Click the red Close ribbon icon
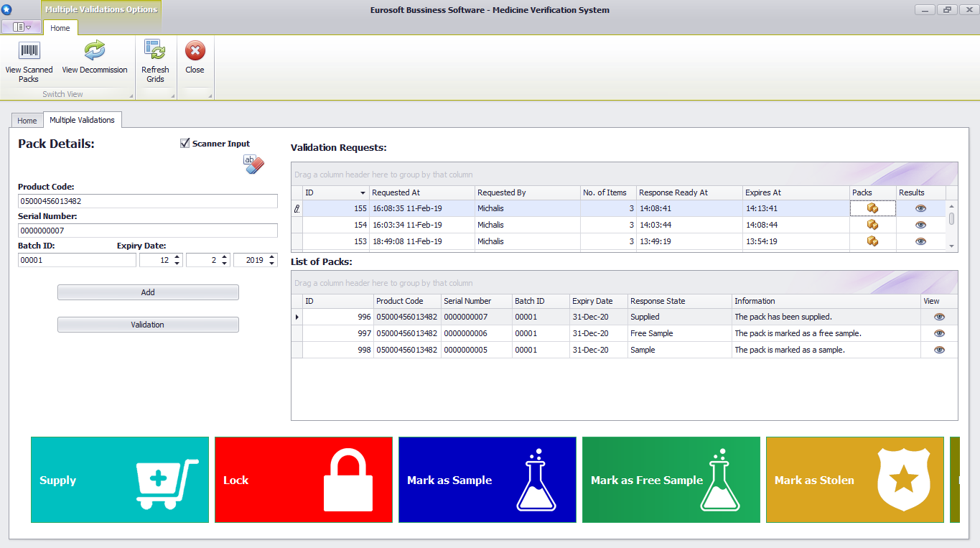Screen dimensions: 980x548 tap(195, 52)
